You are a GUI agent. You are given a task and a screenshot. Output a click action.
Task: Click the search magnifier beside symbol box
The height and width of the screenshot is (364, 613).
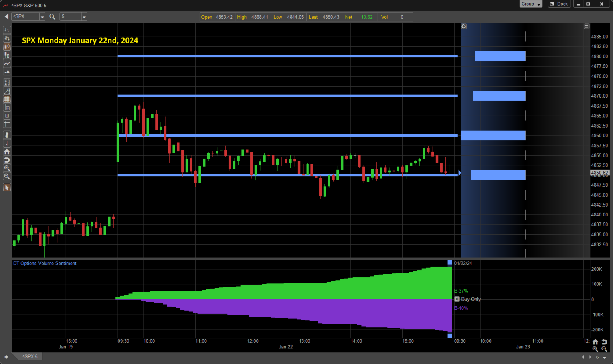52,17
